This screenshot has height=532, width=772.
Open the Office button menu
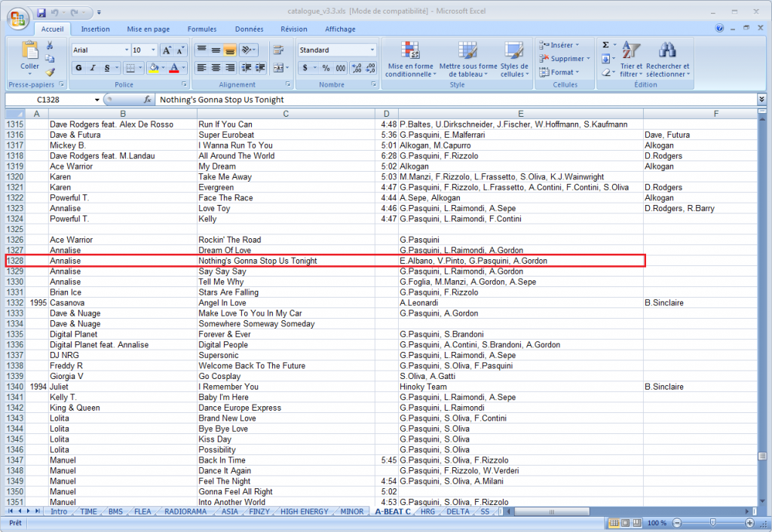(18, 19)
